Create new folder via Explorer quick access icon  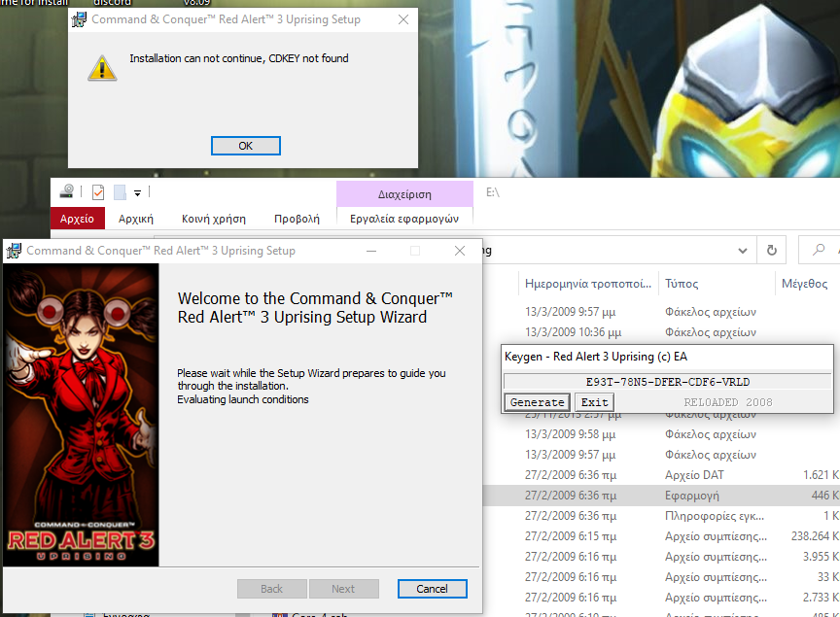120,191
